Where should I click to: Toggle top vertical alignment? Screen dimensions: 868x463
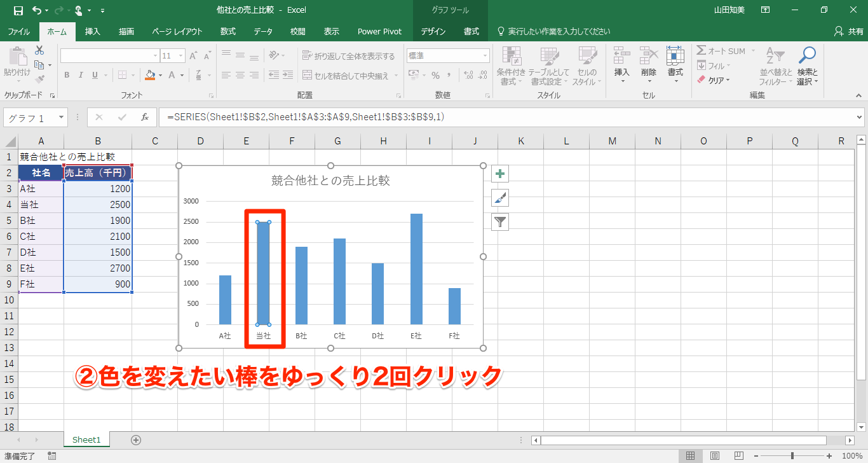point(226,55)
